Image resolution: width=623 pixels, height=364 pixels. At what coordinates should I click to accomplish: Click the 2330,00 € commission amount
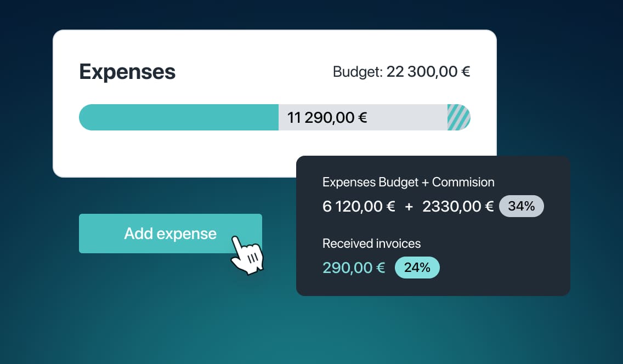(x=458, y=207)
